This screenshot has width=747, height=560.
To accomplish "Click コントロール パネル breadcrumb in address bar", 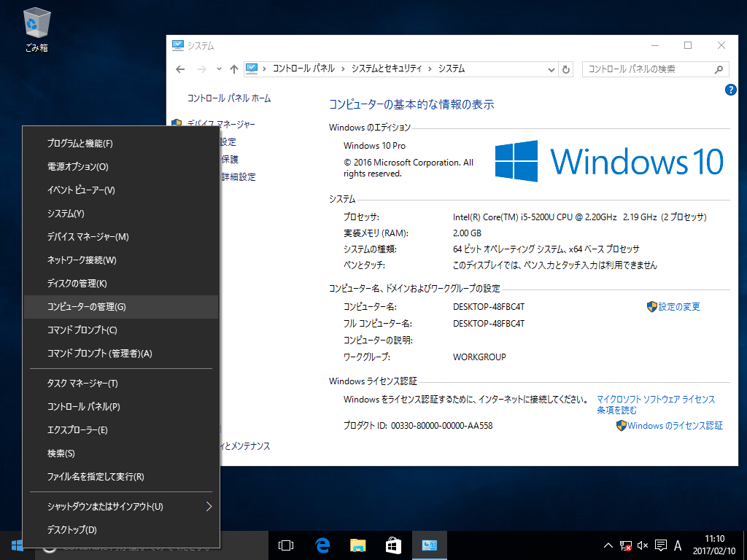I will [303, 69].
